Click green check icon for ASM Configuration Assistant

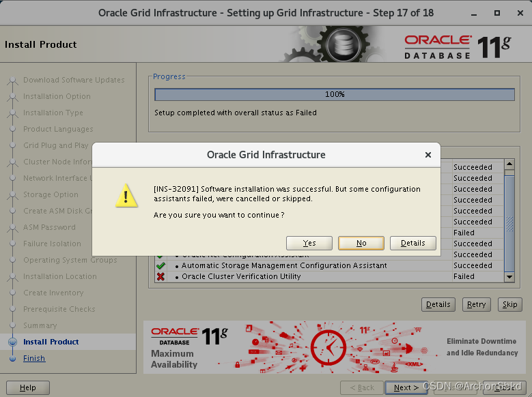click(x=160, y=265)
